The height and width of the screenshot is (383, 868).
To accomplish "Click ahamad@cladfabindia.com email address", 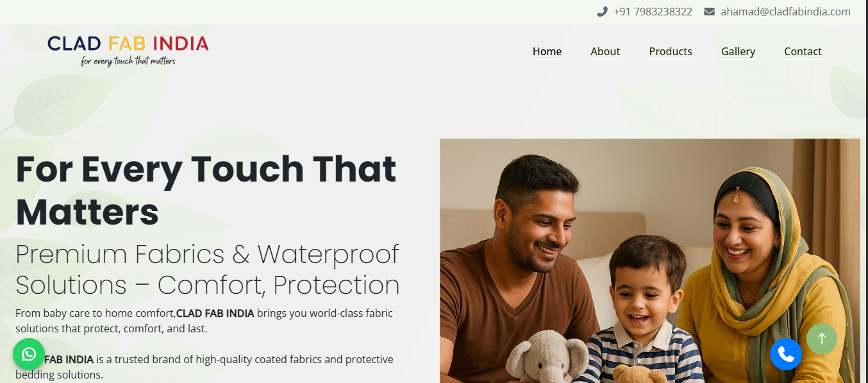I will click(x=785, y=12).
